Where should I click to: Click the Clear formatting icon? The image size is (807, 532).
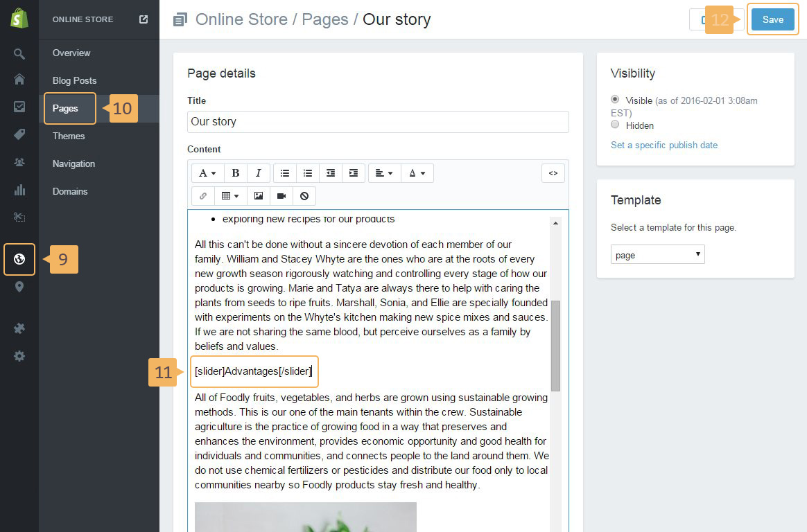304,196
